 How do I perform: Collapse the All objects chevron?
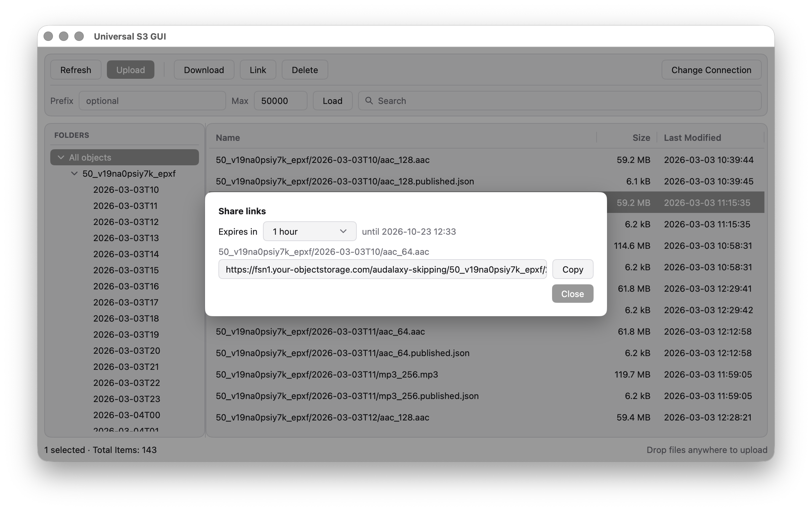(61, 157)
